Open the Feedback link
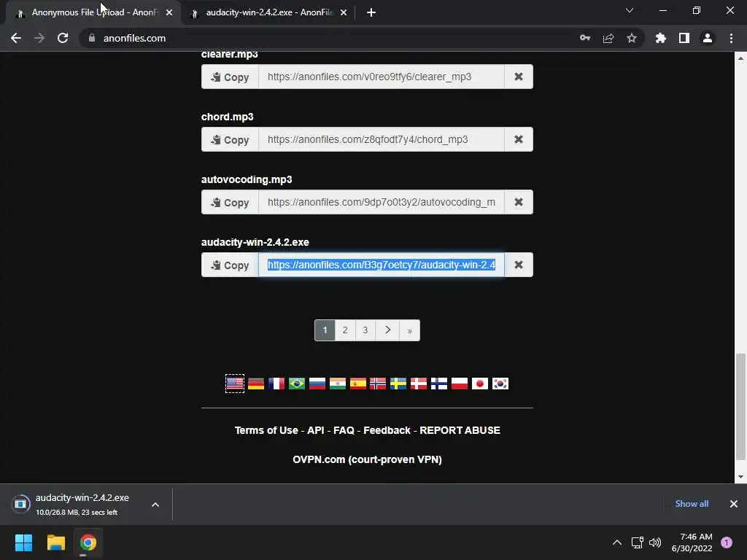The height and width of the screenshot is (560, 747). pos(387,430)
